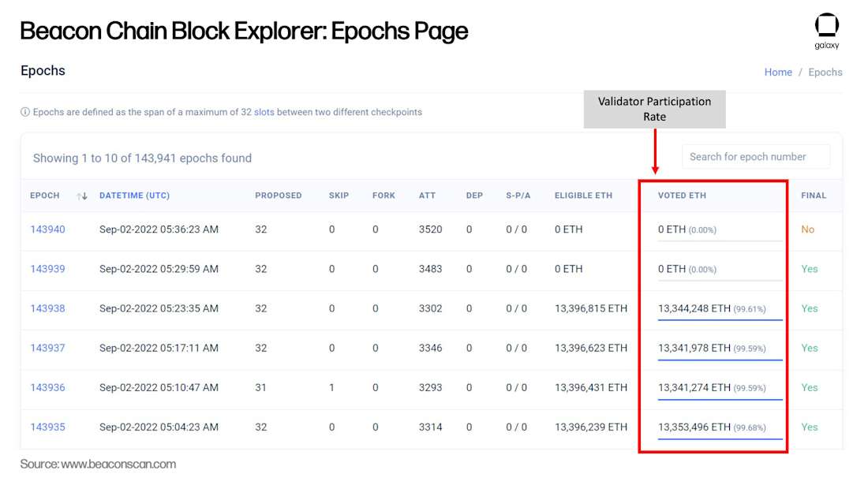
Task: Focus the Search for epoch number field
Action: pyautogui.click(x=756, y=156)
